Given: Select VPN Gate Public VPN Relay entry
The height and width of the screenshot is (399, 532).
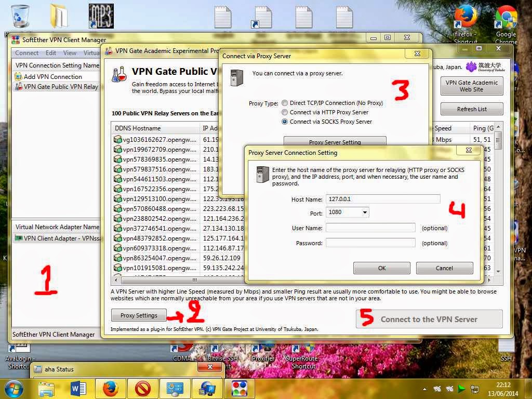Looking at the screenshot, I should tap(56, 87).
